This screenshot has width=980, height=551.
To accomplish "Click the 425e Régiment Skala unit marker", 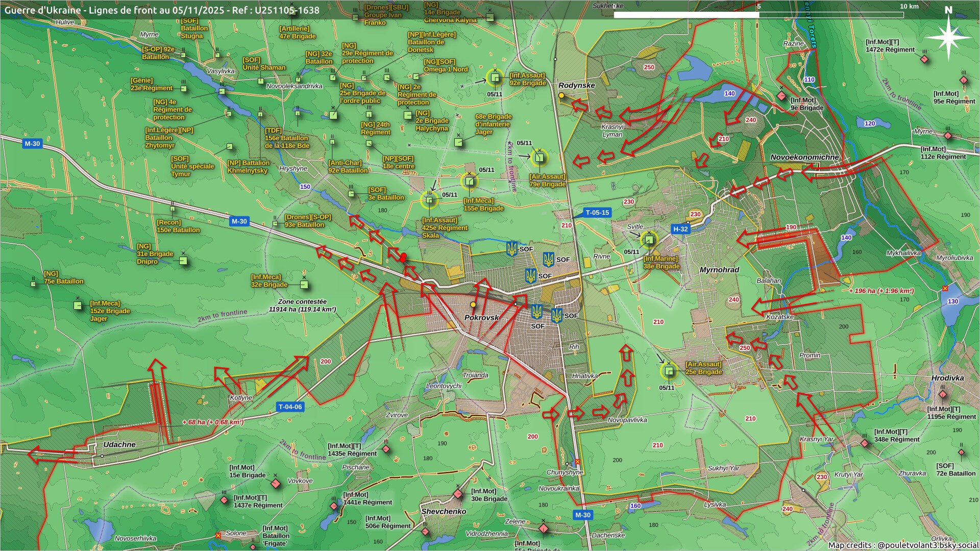I will (429, 200).
